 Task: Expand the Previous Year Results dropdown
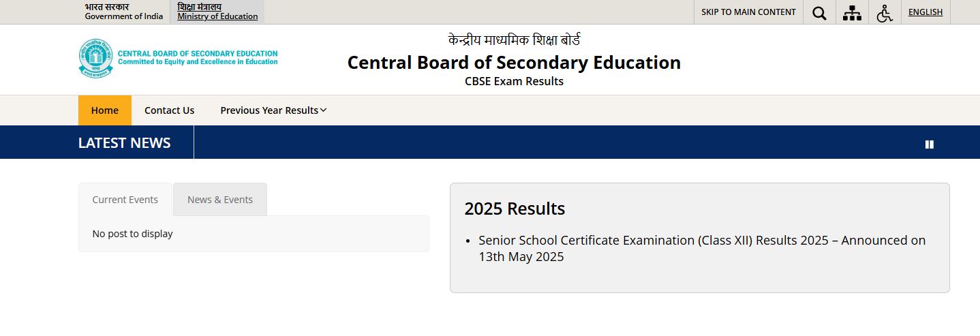(273, 110)
